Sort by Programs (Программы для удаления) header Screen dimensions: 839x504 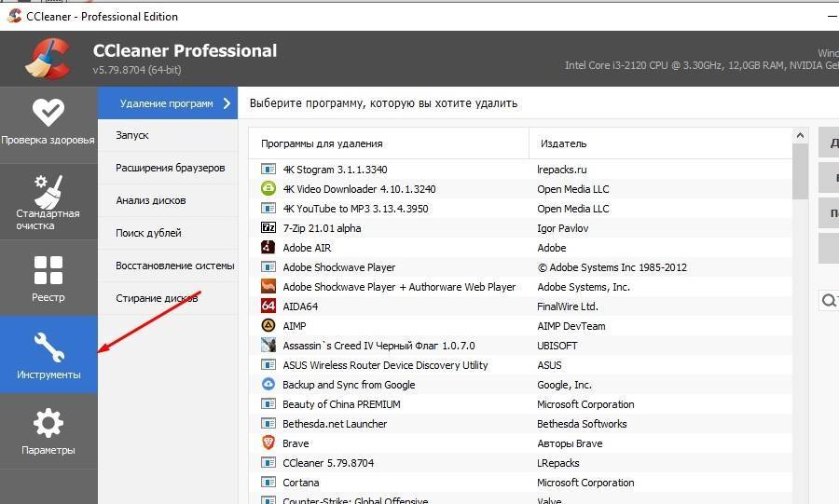pyautogui.click(x=322, y=143)
